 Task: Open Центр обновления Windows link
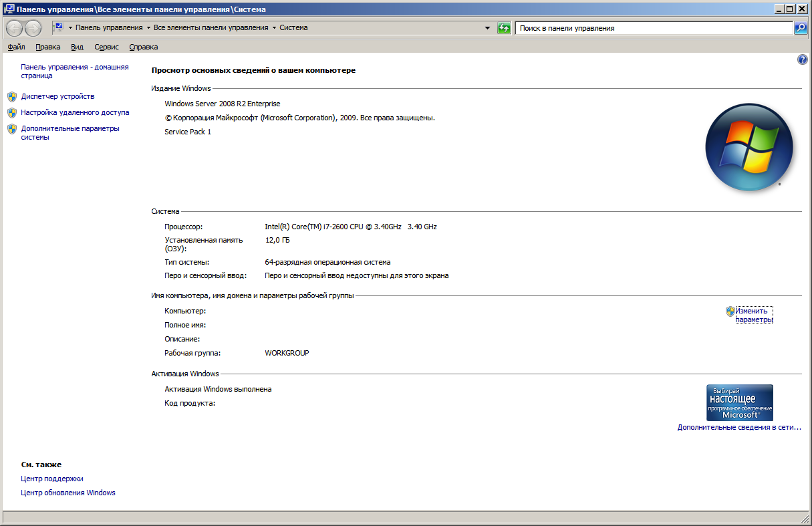(x=68, y=493)
